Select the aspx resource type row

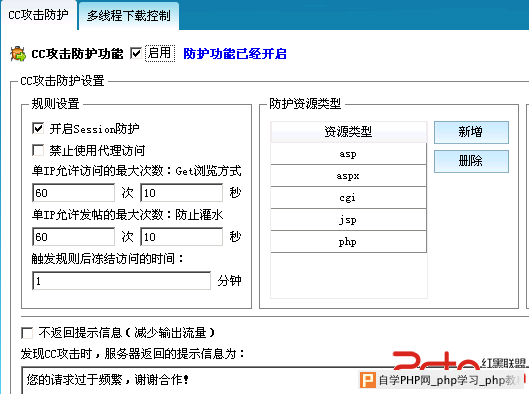click(349, 176)
